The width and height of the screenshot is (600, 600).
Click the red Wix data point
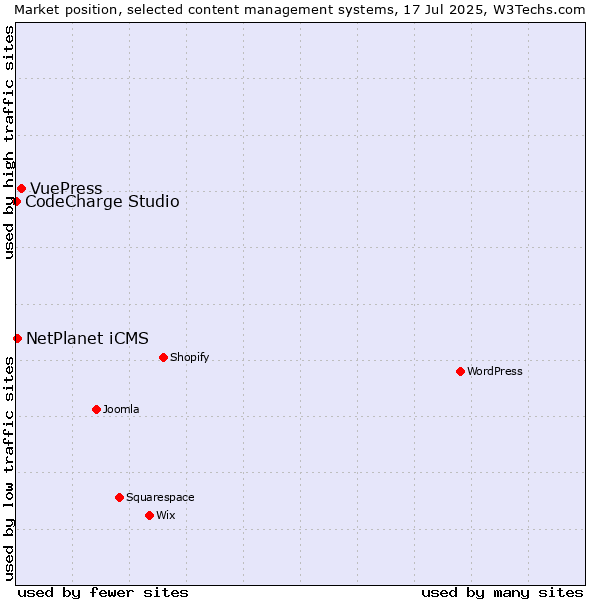(150, 515)
